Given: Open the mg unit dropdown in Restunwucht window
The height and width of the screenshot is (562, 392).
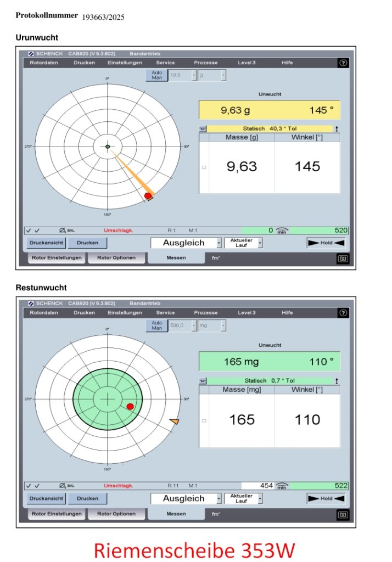Looking at the screenshot, I should pos(223,325).
